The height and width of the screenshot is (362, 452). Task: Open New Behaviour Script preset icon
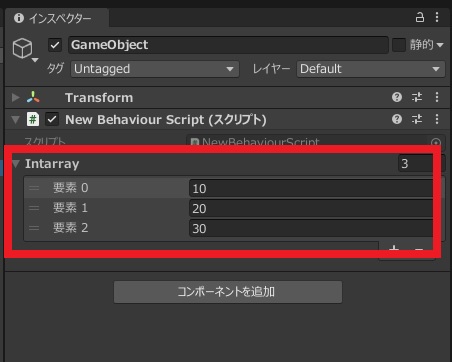click(417, 119)
